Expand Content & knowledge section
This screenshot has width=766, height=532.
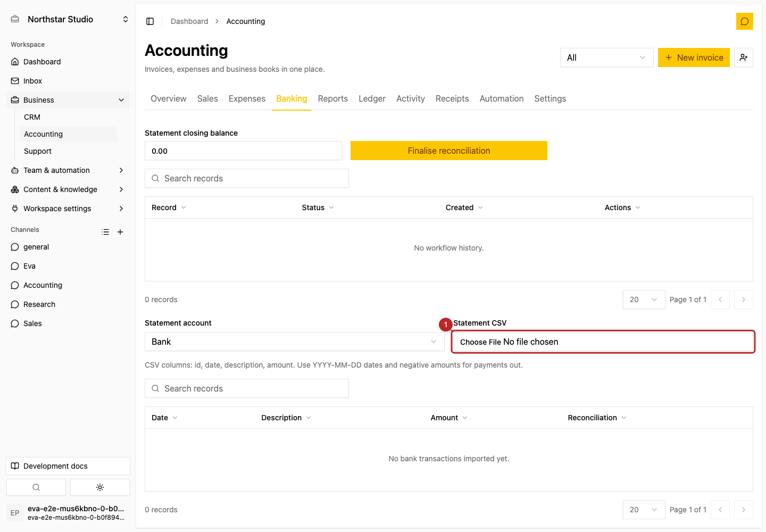(x=68, y=189)
